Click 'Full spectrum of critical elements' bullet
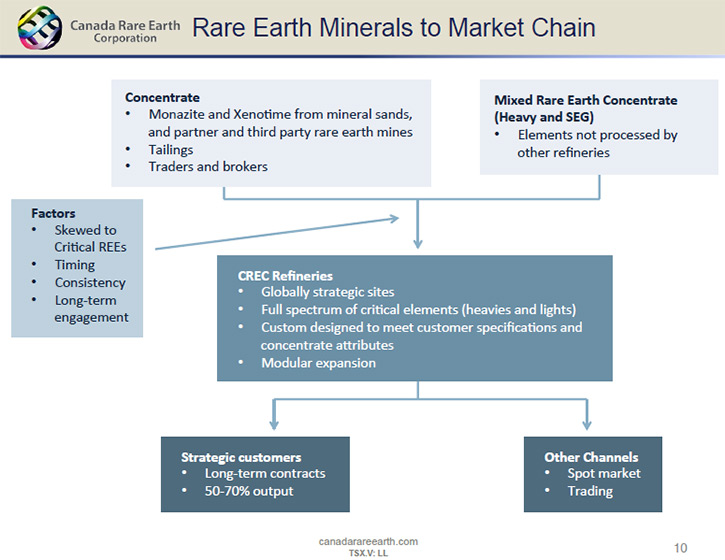The width and height of the screenshot is (725, 560). 418,310
